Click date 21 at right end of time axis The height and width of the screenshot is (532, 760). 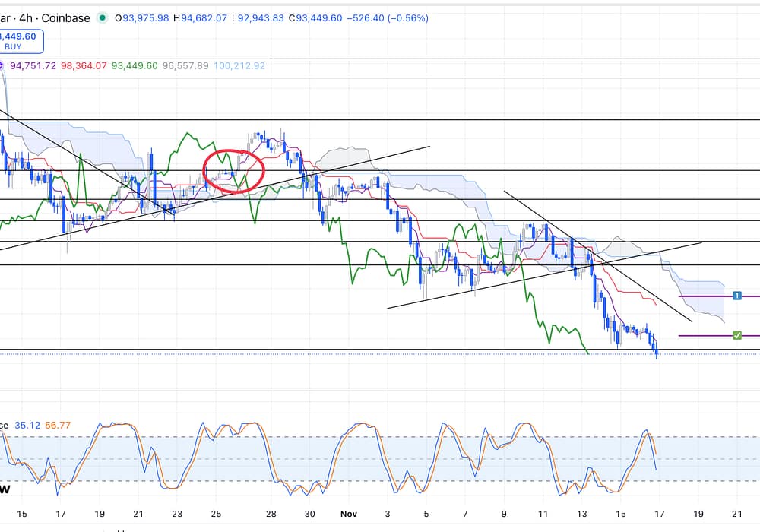(736, 514)
